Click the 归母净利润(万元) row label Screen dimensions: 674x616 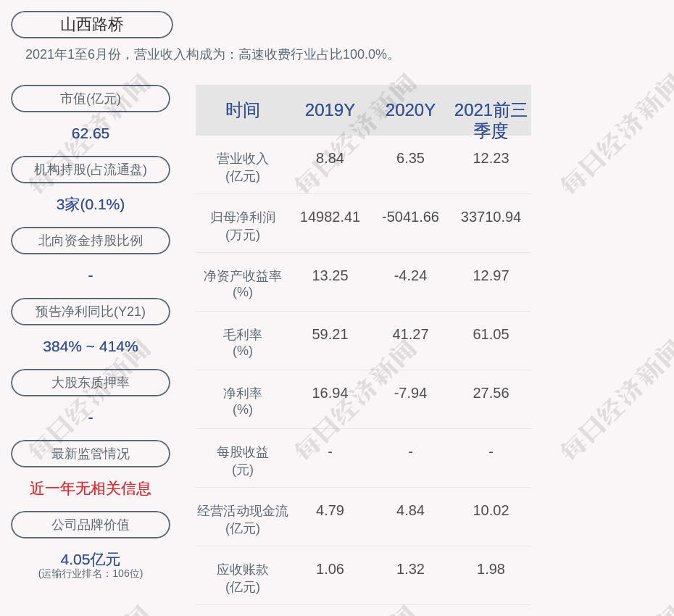(x=243, y=226)
